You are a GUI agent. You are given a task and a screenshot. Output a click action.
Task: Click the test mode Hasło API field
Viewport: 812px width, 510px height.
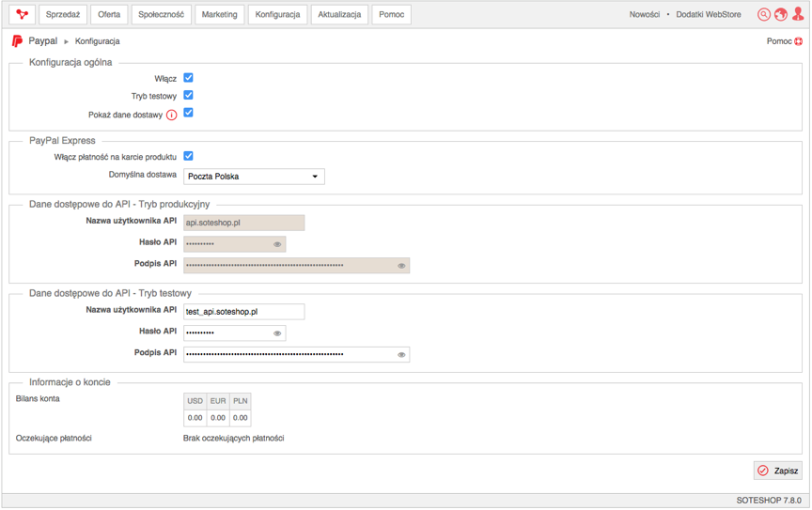[235, 333]
